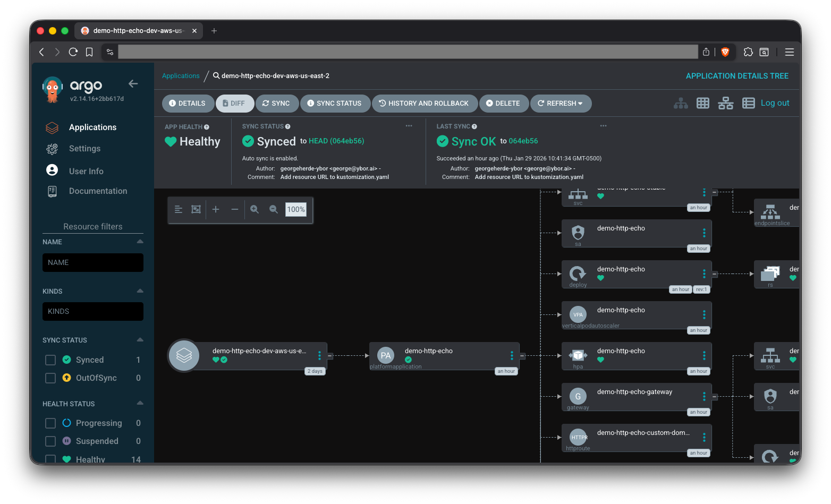The width and height of the screenshot is (831, 504).
Task: Collapse the Kinds filter section
Action: coord(140,291)
